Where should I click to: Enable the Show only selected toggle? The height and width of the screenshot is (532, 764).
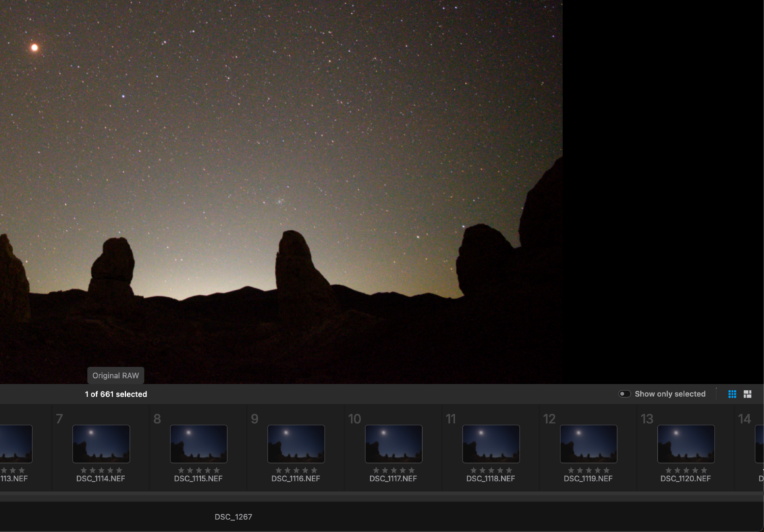[624, 394]
